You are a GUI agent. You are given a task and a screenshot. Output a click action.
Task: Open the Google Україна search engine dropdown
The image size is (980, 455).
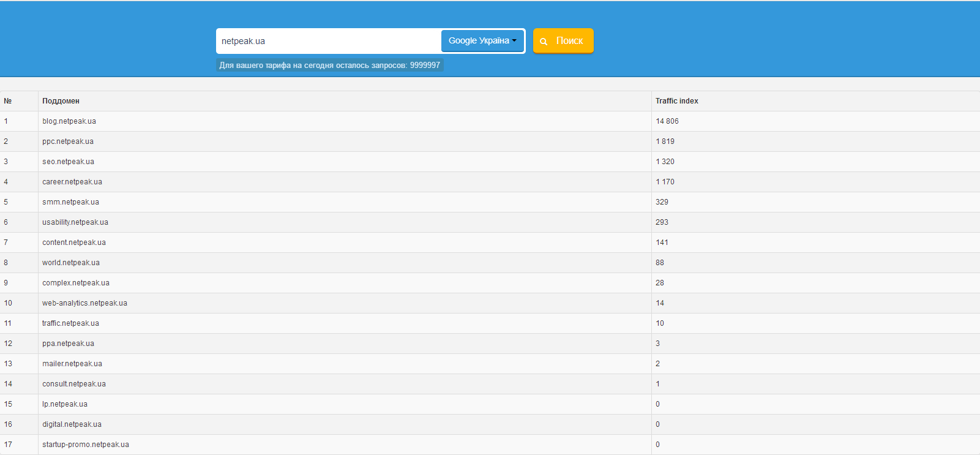(x=482, y=41)
